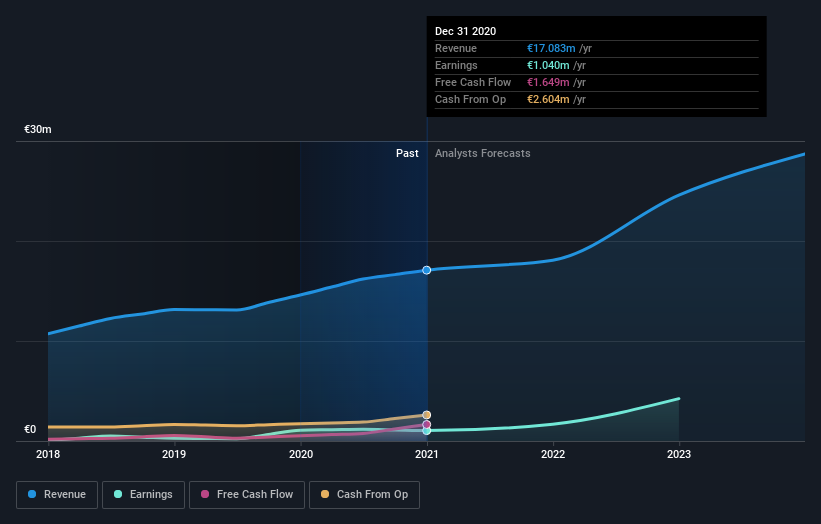Click the 2019 x-axis label
Screen dimensions: 821x524
(174, 454)
